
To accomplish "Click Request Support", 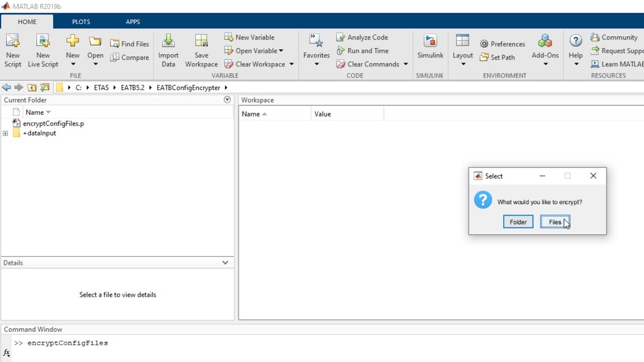I will [x=617, y=51].
